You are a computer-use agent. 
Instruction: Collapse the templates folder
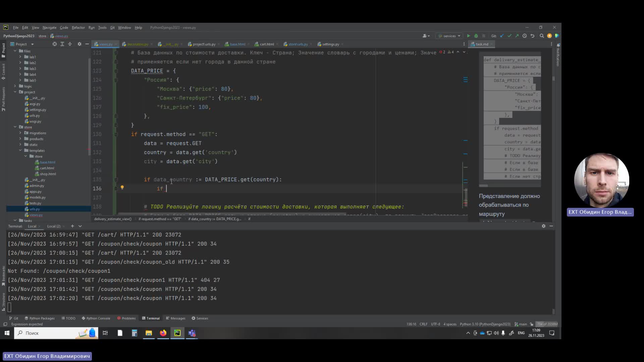pyautogui.click(x=20, y=150)
